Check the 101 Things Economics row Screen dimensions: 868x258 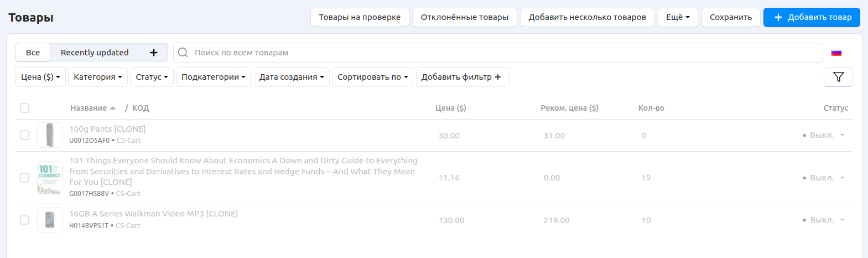(24, 178)
